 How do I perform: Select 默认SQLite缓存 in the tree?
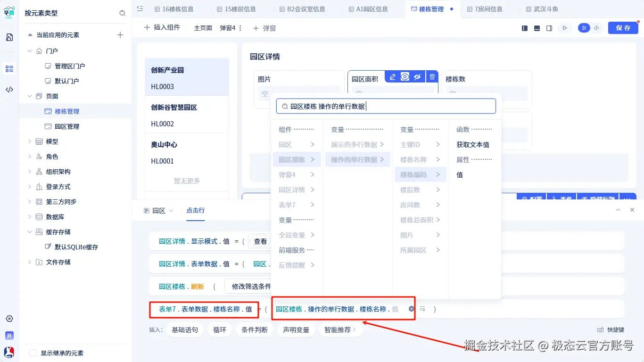(x=76, y=247)
